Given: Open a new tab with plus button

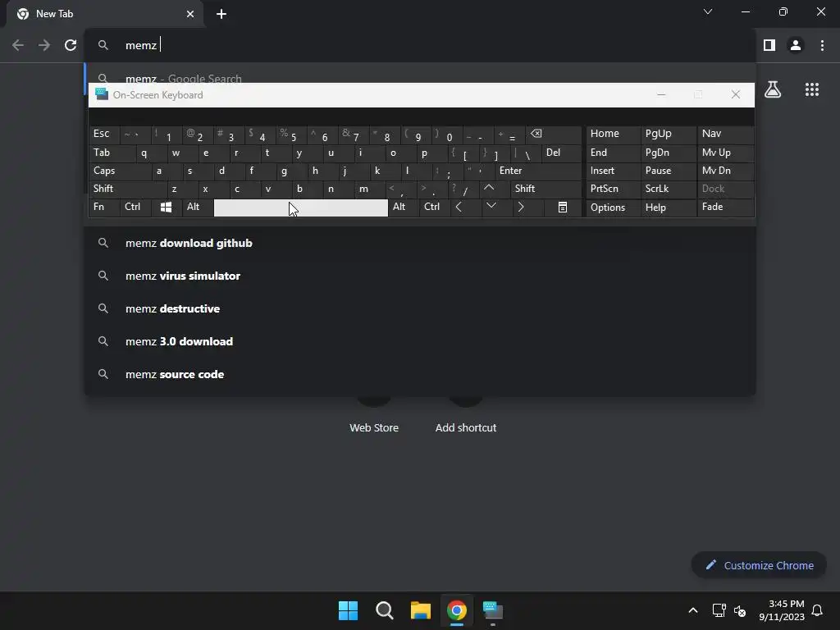Looking at the screenshot, I should [221, 14].
